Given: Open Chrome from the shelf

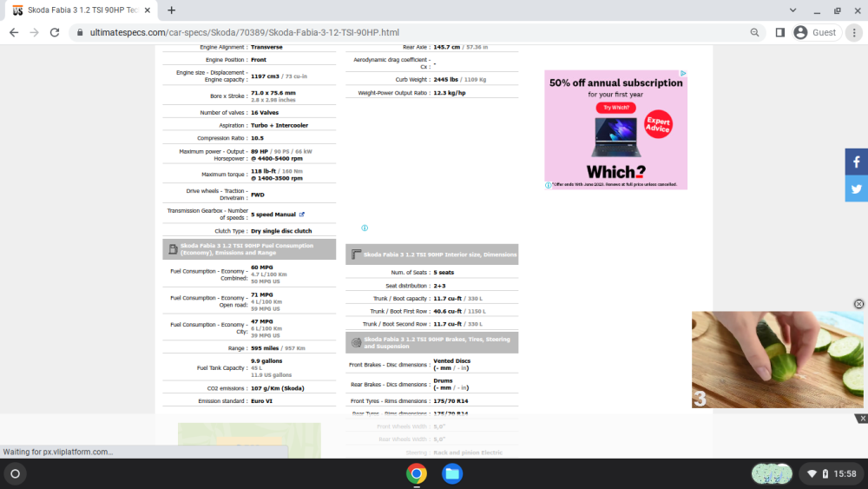Looking at the screenshot, I should (417, 473).
